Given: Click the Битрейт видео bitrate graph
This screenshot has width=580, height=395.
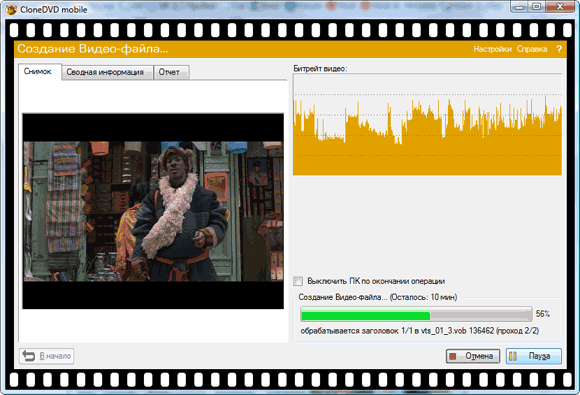Looking at the screenshot, I should tap(427, 124).
